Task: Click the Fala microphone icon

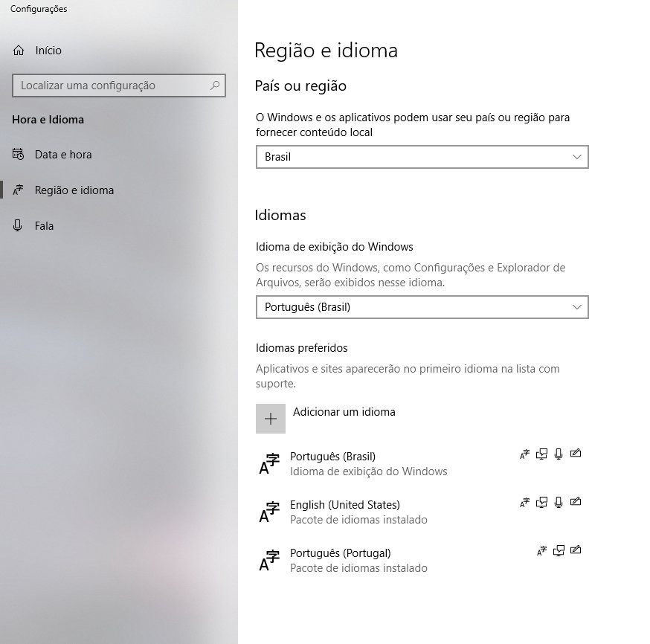Action: [x=19, y=226]
